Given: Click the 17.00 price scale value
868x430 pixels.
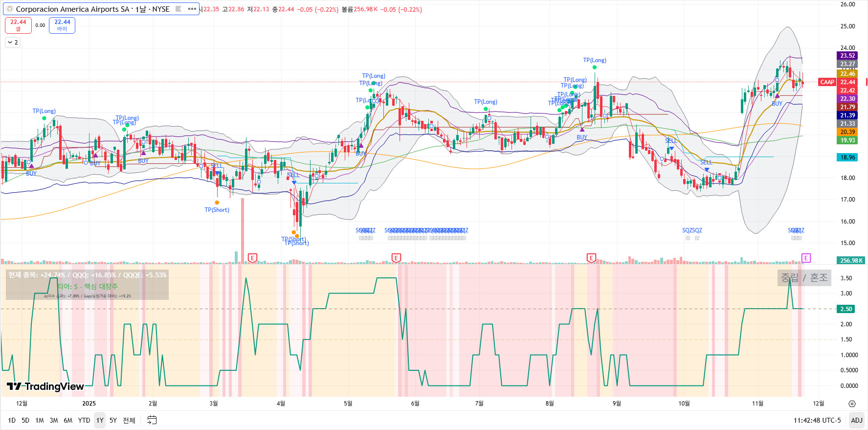Looking at the screenshot, I should point(847,200).
